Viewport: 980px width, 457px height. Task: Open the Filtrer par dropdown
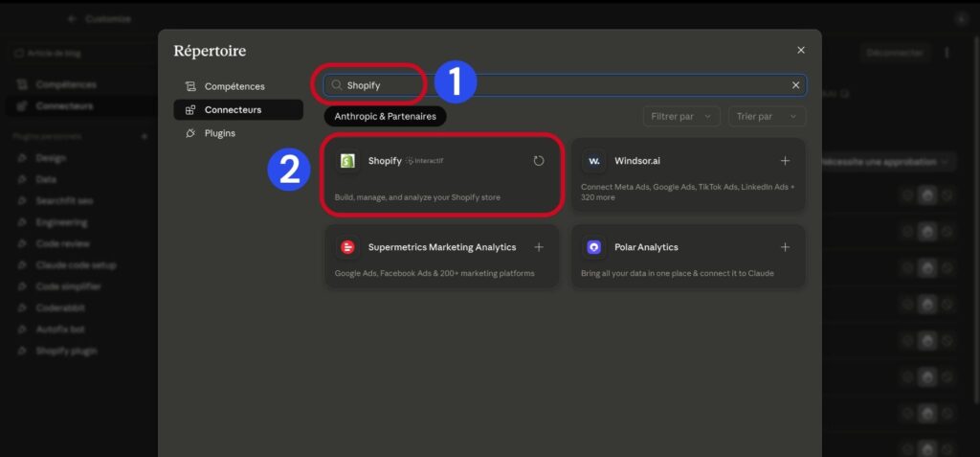[681, 117]
